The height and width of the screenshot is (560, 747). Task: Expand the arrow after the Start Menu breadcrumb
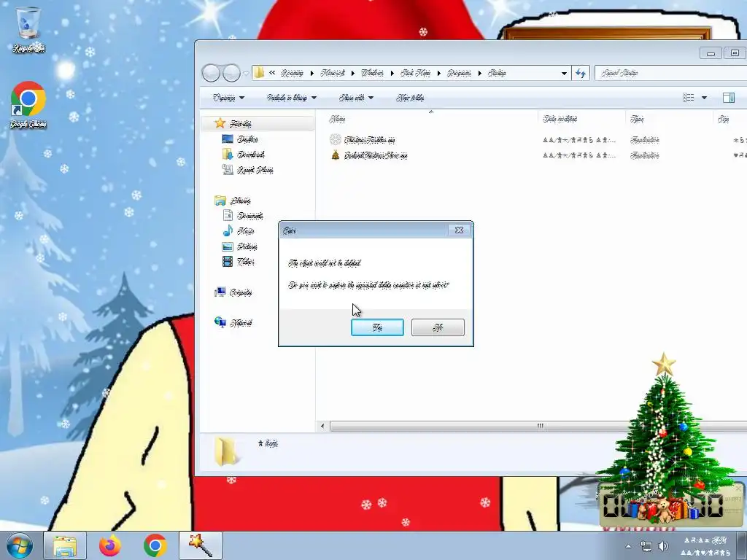point(438,73)
